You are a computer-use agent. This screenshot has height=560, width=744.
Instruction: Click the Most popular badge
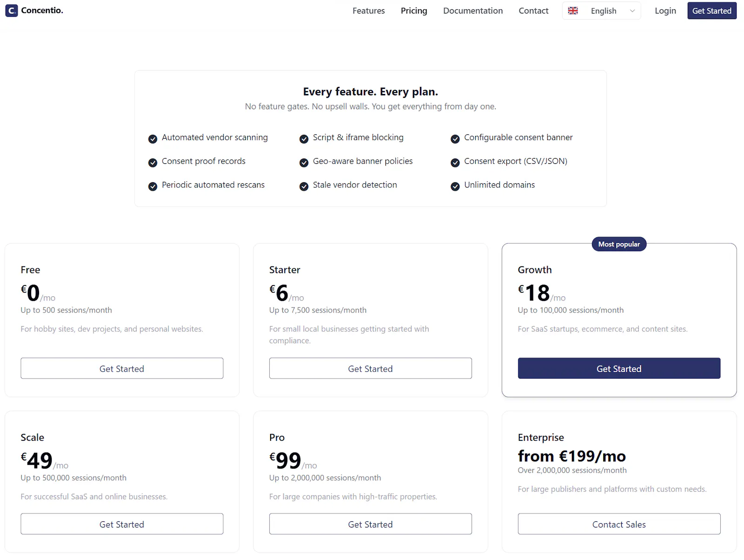619,244
